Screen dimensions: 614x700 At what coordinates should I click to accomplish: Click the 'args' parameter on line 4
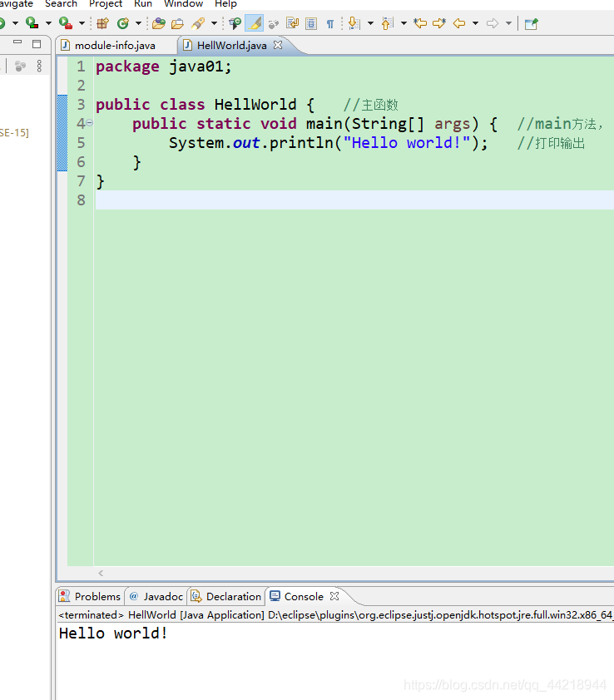(x=453, y=124)
